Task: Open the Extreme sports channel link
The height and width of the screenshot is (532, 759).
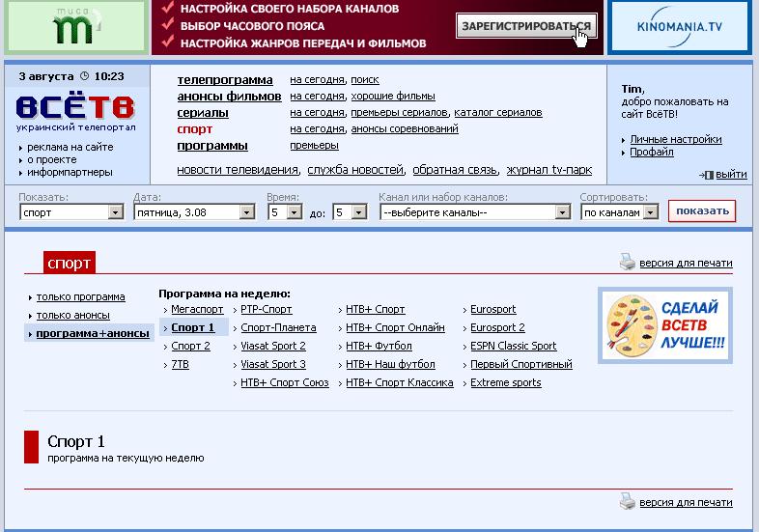Action: pos(506,383)
